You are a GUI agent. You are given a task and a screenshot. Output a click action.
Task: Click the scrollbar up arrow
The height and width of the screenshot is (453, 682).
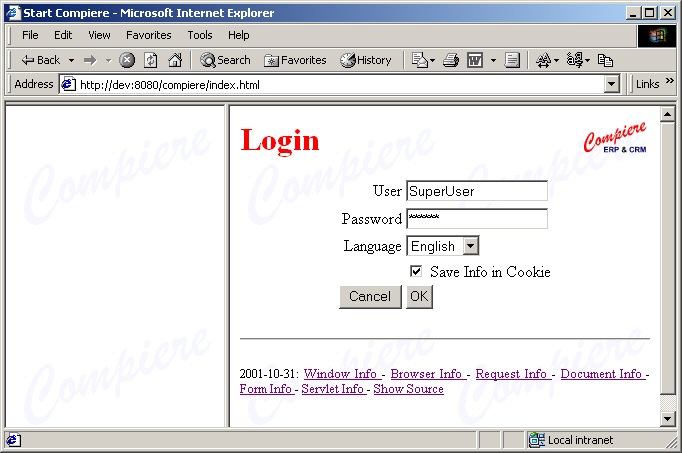pyautogui.click(x=667, y=115)
